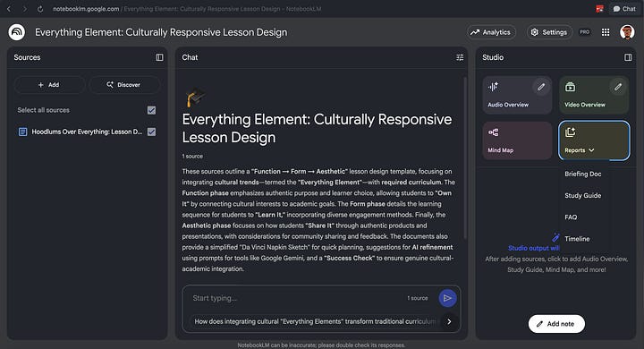Viewport: 644px width, 349px height.
Task: Click the chat panel scrollbar
Action: pos(465,157)
